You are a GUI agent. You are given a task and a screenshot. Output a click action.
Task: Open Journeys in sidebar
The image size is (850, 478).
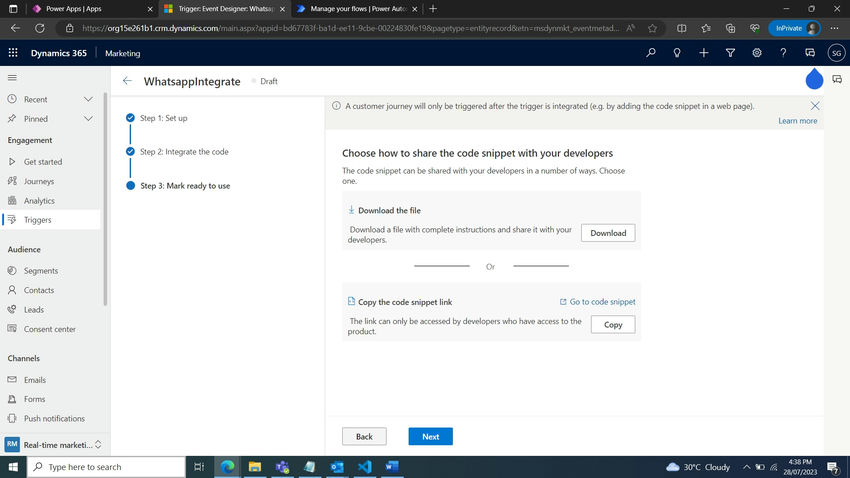pyautogui.click(x=38, y=181)
